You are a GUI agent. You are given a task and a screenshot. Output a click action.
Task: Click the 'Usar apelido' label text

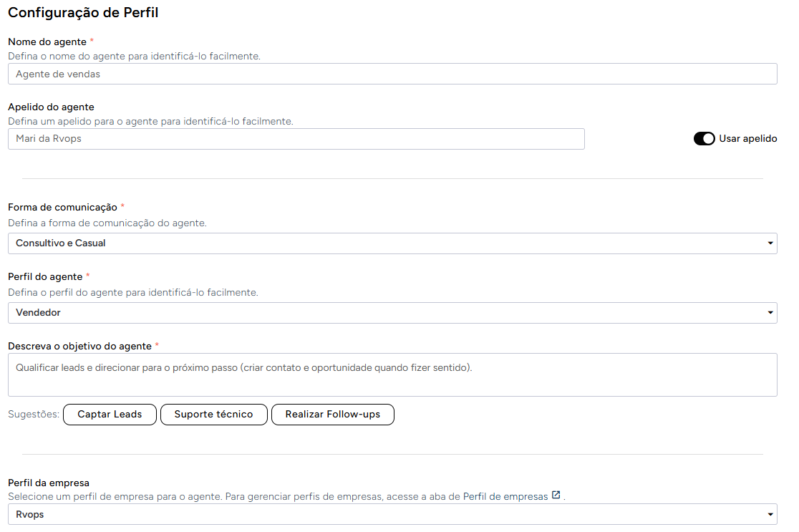[x=747, y=139]
